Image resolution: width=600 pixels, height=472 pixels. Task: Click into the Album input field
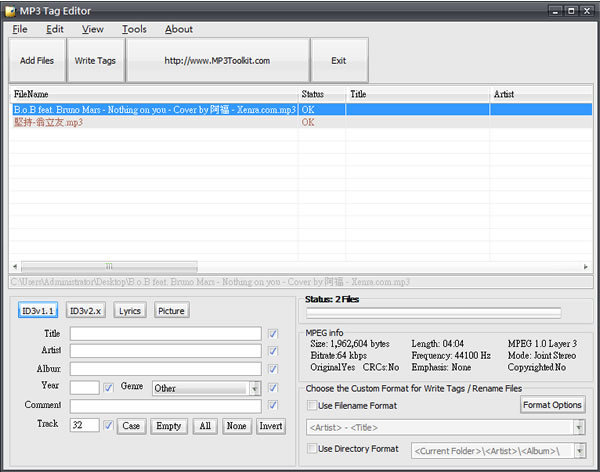(166, 369)
